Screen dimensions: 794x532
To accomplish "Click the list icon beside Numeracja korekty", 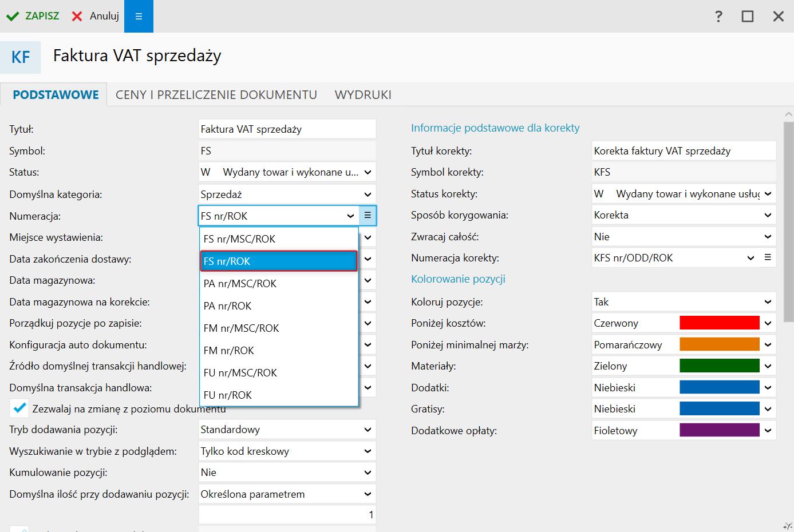I will 768,258.
